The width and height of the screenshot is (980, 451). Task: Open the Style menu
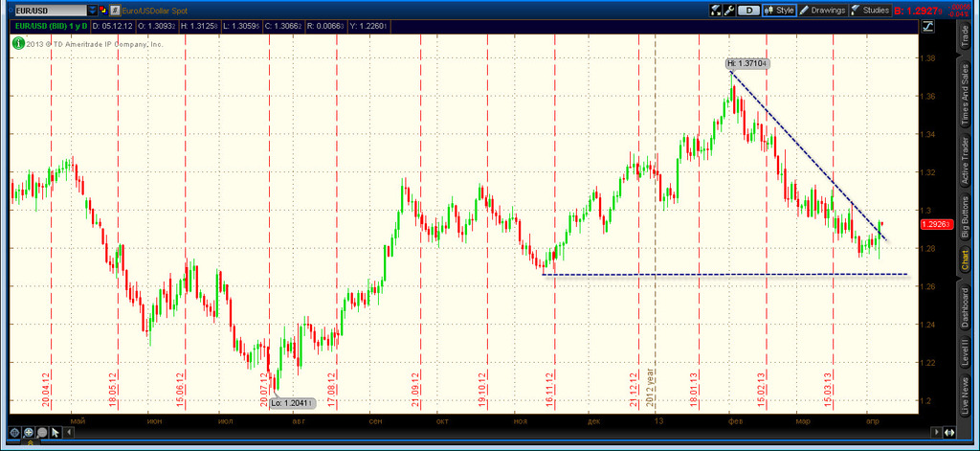(x=779, y=10)
